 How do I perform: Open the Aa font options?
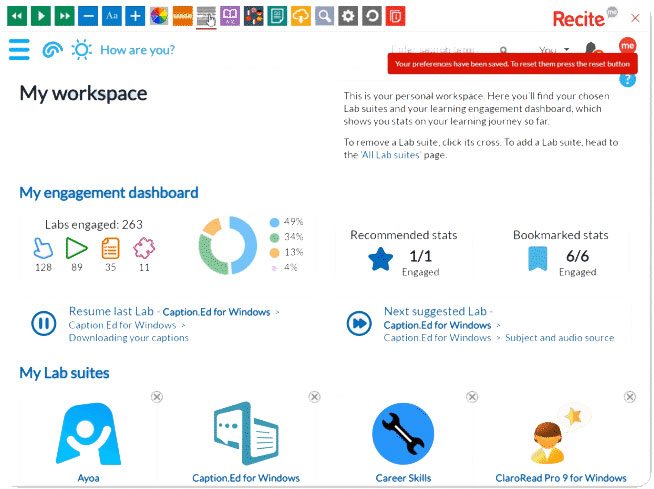(x=112, y=16)
